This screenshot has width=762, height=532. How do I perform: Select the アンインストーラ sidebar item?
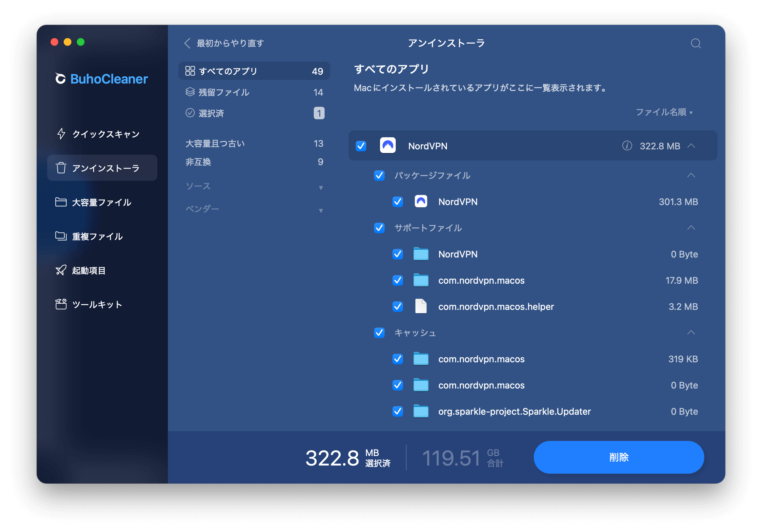click(x=102, y=168)
